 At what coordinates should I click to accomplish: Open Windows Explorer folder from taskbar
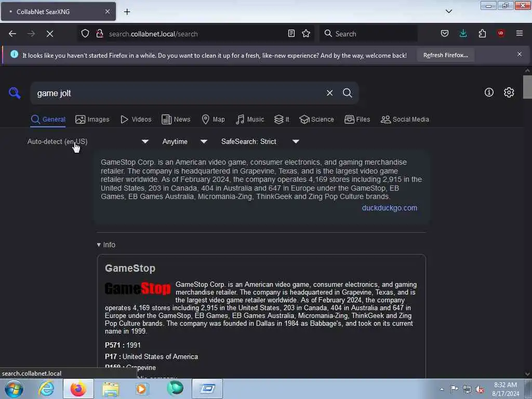click(111, 389)
